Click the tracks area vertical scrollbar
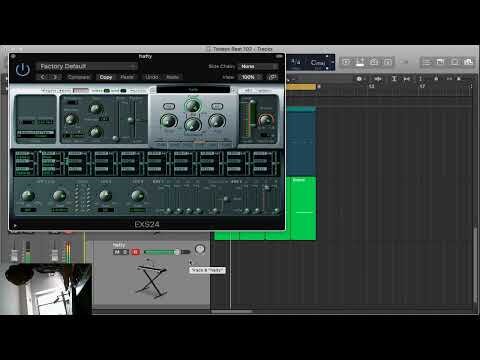This screenshot has width=480, height=360. 476,264
